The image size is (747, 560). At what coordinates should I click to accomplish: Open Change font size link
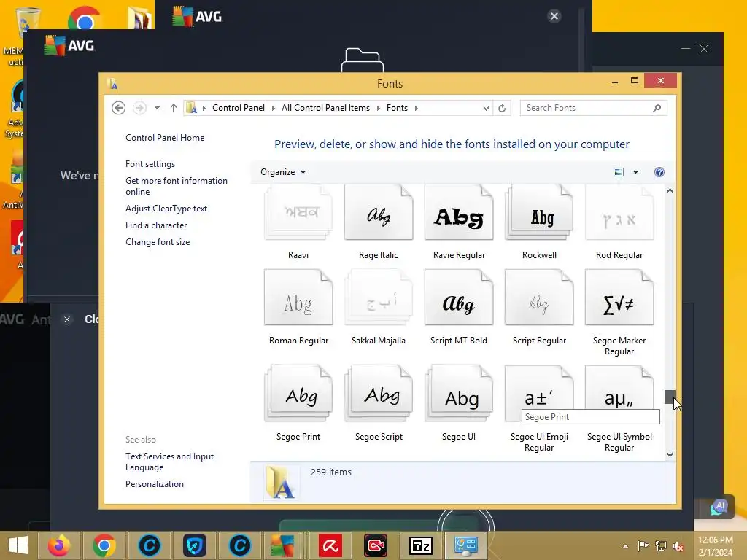point(158,242)
